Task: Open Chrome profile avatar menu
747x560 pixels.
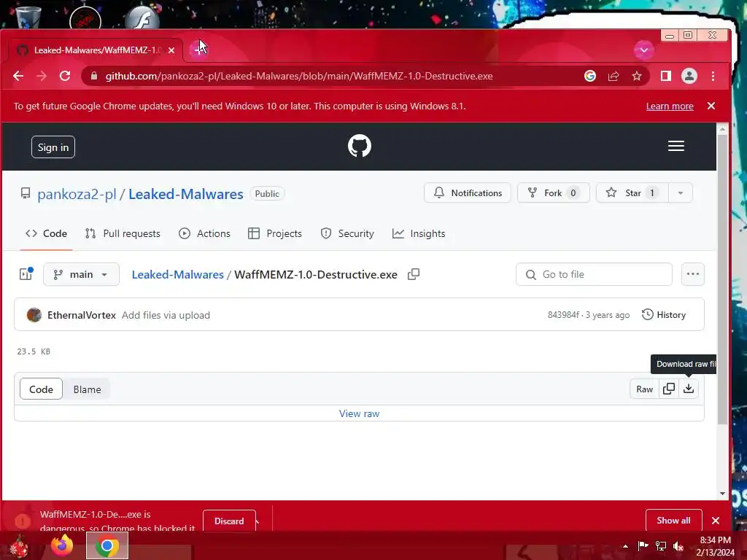Action: [x=689, y=76]
